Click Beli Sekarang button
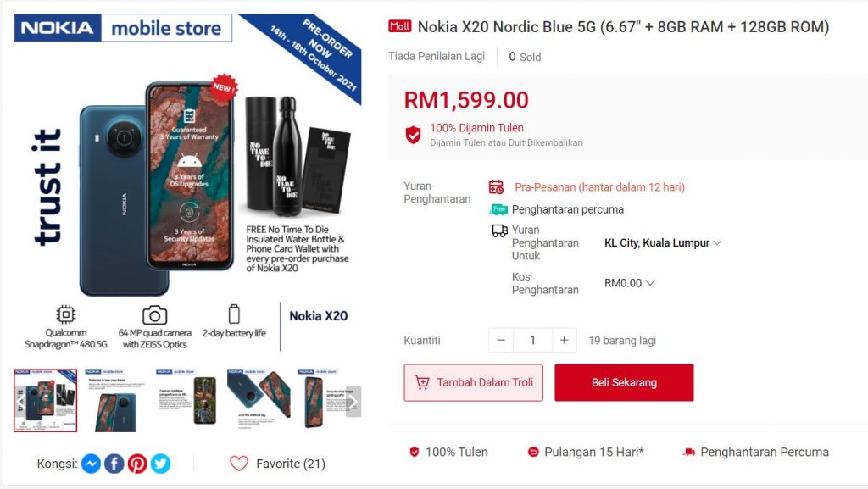 pyautogui.click(x=624, y=382)
